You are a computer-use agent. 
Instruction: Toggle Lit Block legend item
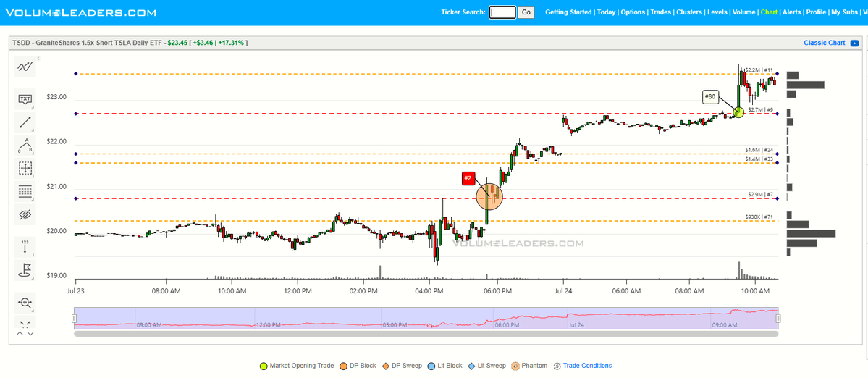point(445,366)
